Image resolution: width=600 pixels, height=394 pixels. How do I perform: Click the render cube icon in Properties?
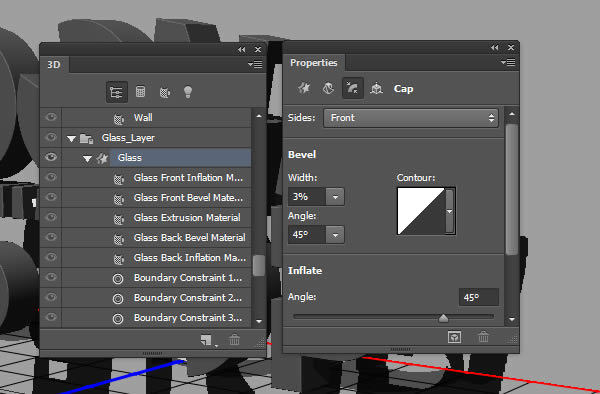[454, 337]
